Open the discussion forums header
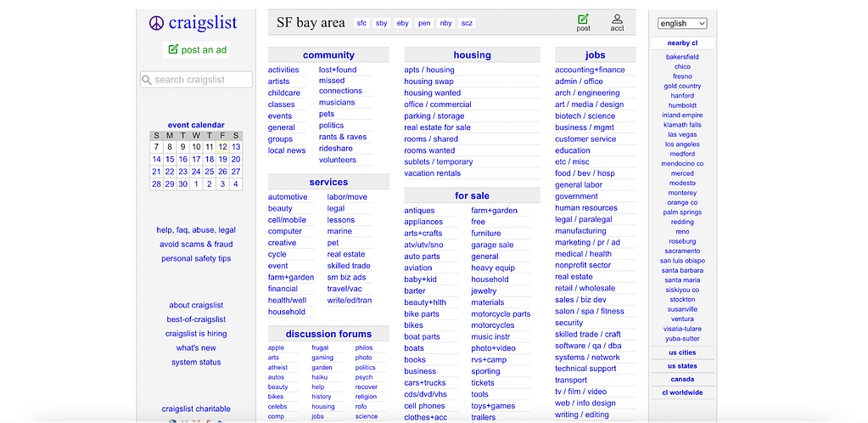The height and width of the screenshot is (423, 868). coord(328,334)
